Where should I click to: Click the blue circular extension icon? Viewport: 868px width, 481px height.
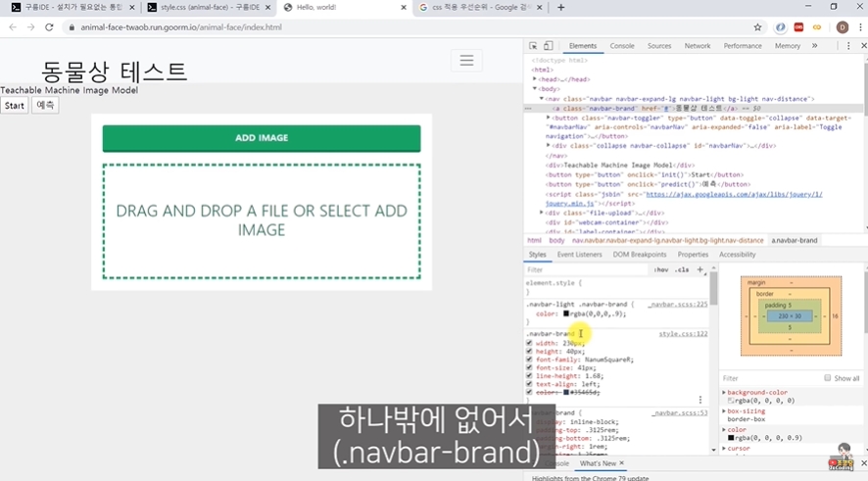point(780,27)
